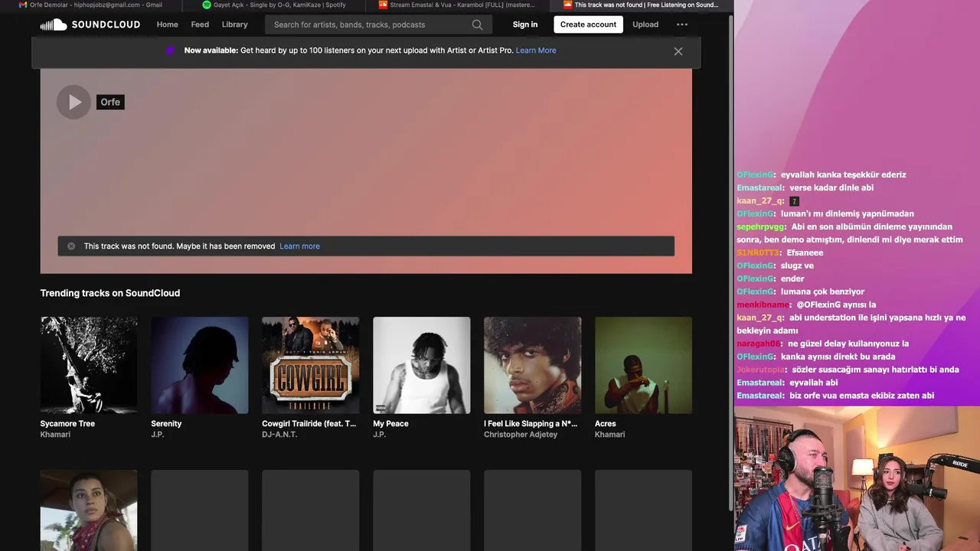Click the Acres track title

click(605, 423)
